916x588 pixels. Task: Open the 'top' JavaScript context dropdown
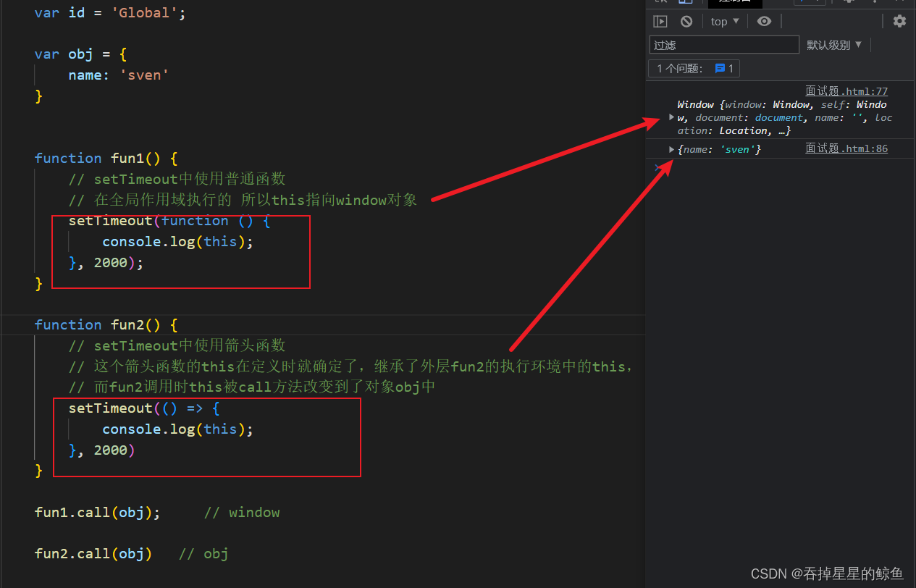(x=725, y=22)
